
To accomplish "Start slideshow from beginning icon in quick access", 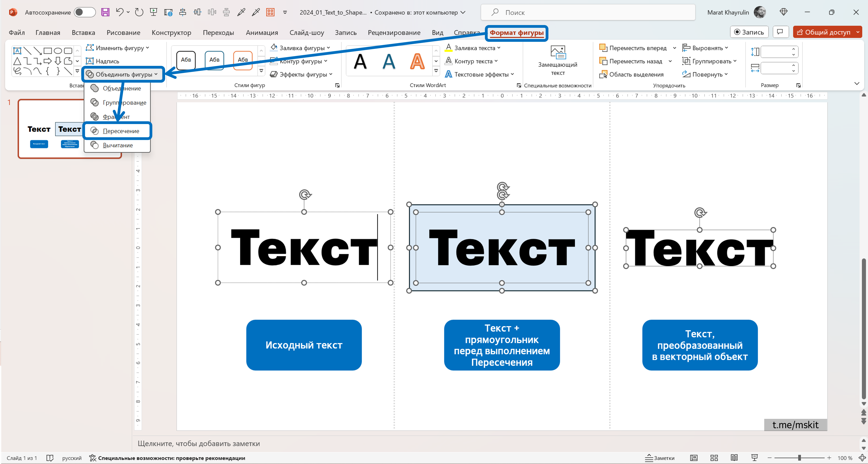I will click(154, 12).
